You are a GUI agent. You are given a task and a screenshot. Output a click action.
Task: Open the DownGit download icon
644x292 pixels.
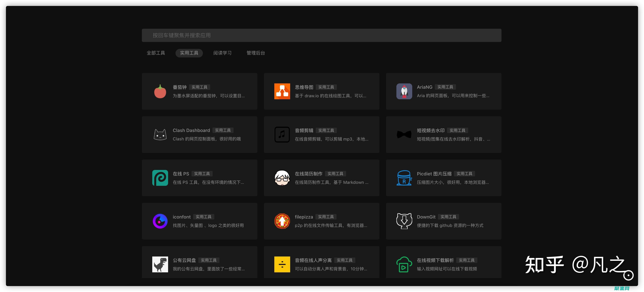pos(404,221)
